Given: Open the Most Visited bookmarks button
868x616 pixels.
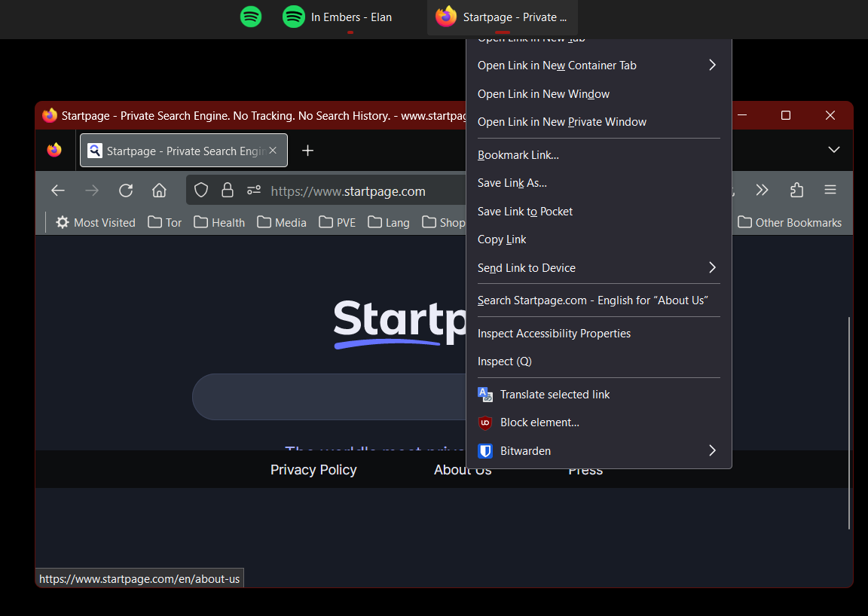Looking at the screenshot, I should coord(96,222).
